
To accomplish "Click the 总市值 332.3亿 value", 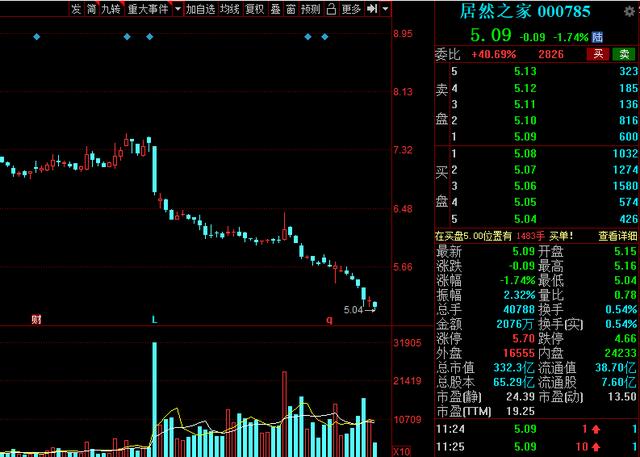I will 513,368.
